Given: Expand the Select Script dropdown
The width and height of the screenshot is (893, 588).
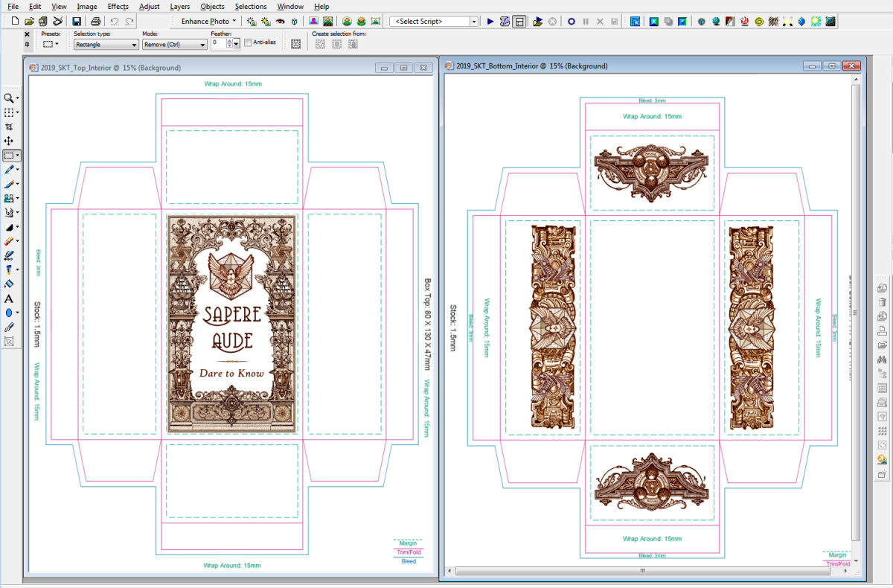Looking at the screenshot, I should [474, 22].
